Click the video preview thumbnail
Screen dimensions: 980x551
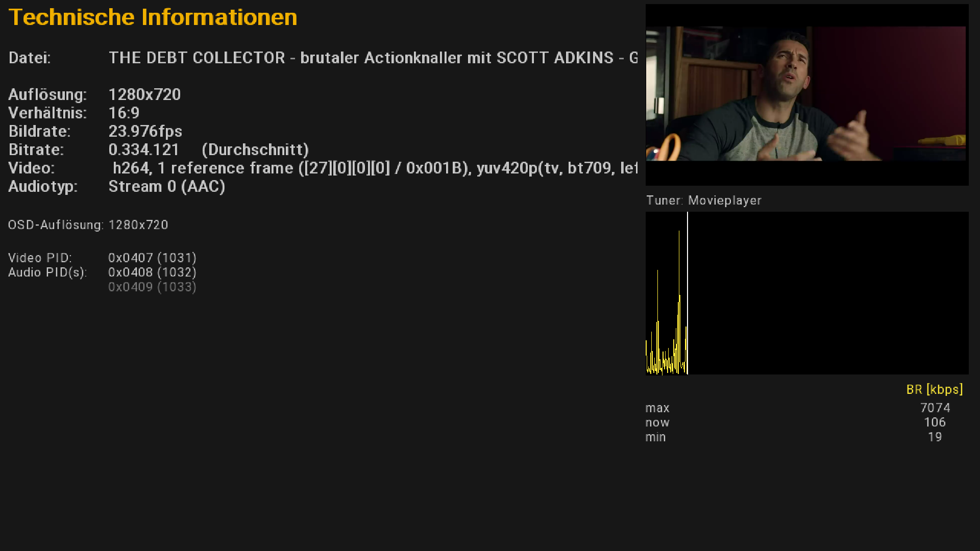(x=806, y=94)
